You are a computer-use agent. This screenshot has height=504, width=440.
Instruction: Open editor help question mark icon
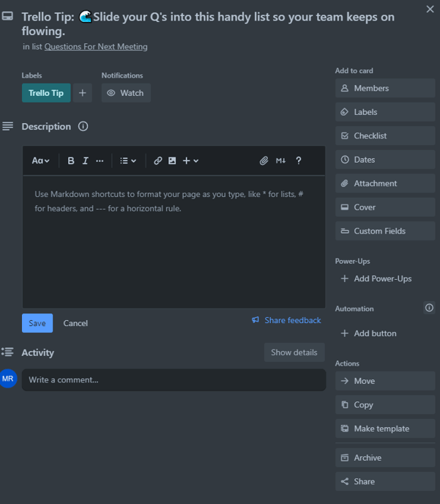coord(299,160)
